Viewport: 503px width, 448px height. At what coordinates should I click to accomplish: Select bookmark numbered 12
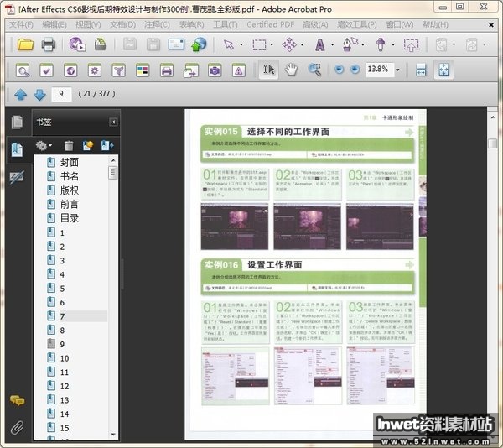click(x=65, y=387)
